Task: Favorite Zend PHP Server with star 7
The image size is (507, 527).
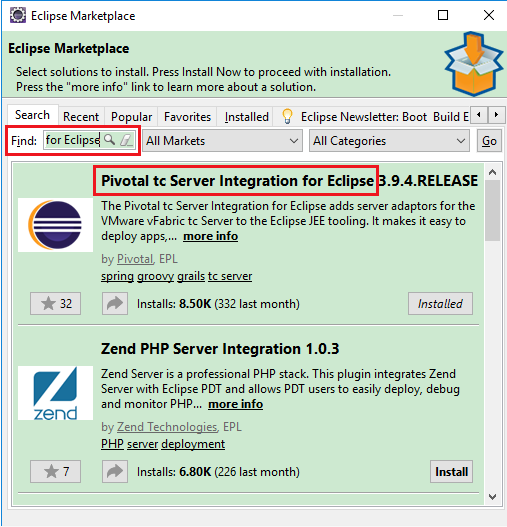Action: click(55, 471)
